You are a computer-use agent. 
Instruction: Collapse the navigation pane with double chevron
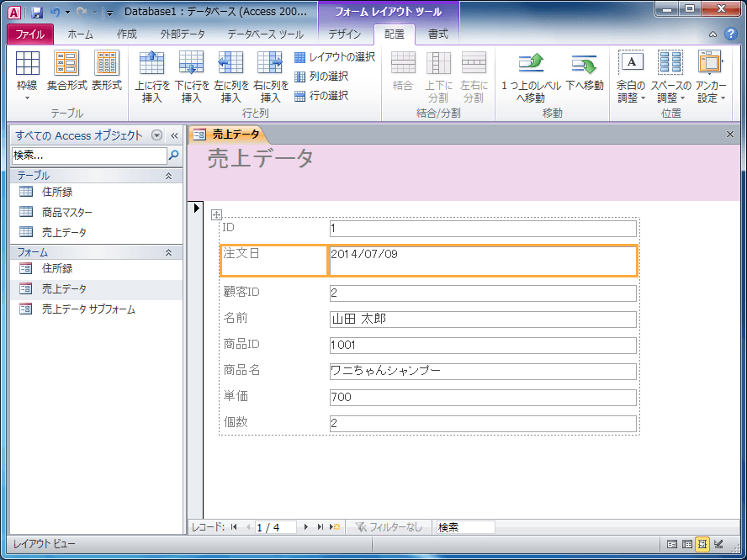coord(174,135)
